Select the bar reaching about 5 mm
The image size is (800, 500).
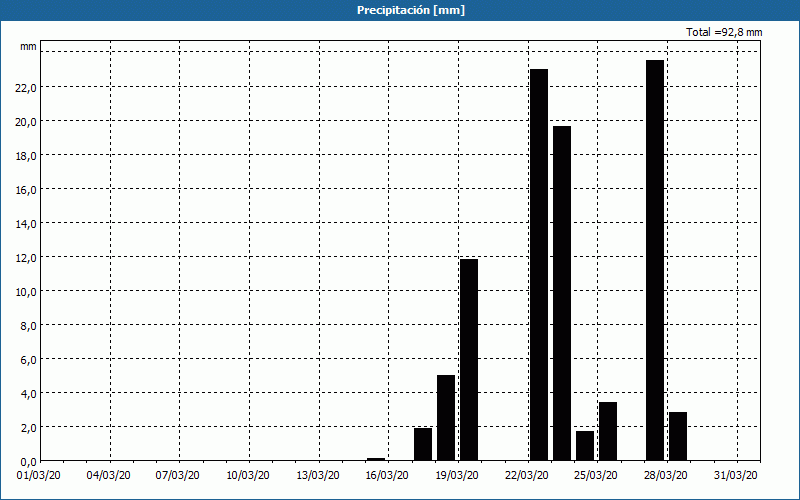446,418
